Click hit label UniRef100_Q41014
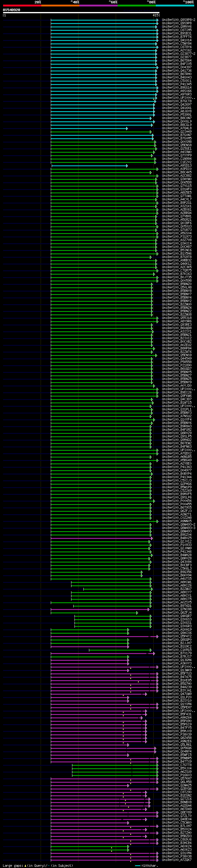The width and height of the screenshot is (197, 868). [176, 40]
